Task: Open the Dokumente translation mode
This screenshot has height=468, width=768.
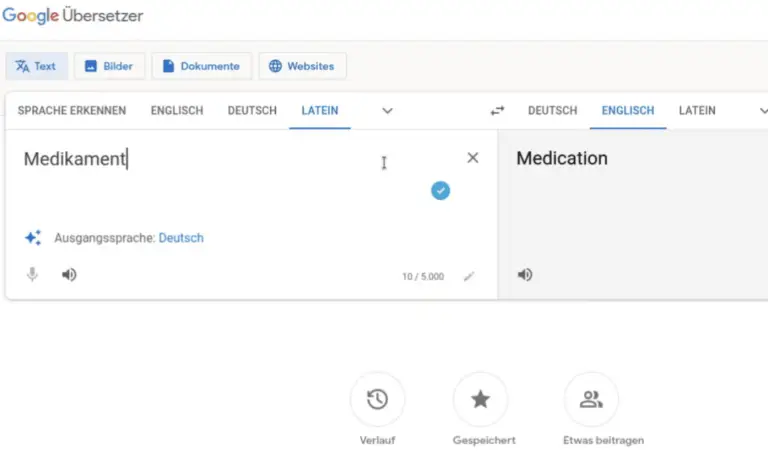Action: tap(201, 66)
